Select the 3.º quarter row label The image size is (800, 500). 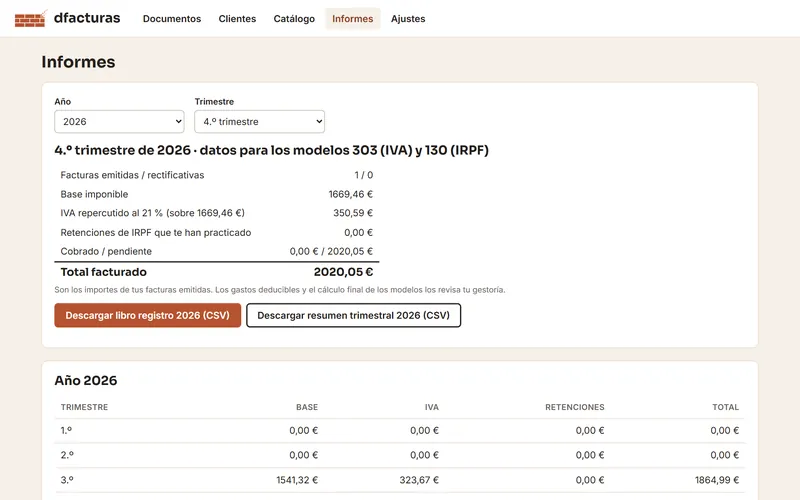click(67, 480)
